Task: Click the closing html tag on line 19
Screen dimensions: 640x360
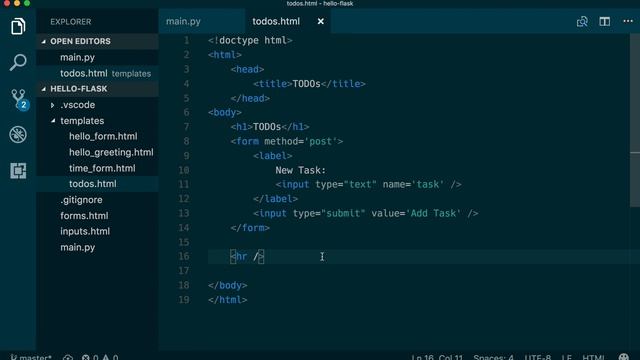Action: click(227, 300)
